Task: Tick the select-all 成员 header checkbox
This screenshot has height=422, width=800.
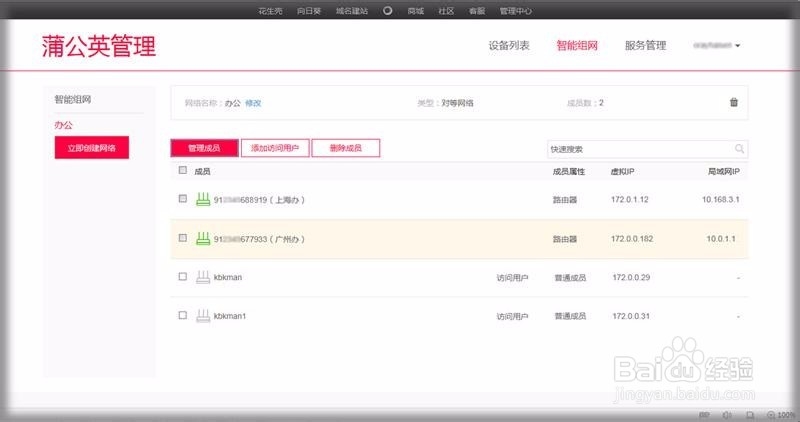Action: click(183, 170)
